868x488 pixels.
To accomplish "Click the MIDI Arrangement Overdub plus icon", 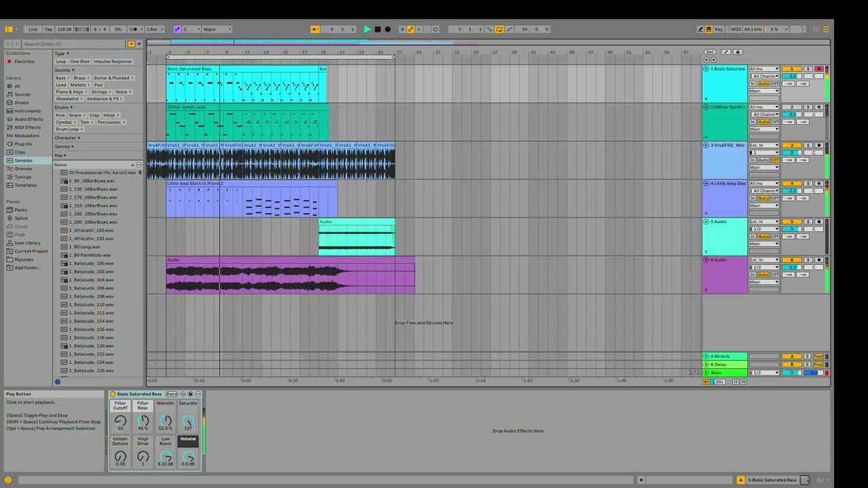I will pos(402,29).
